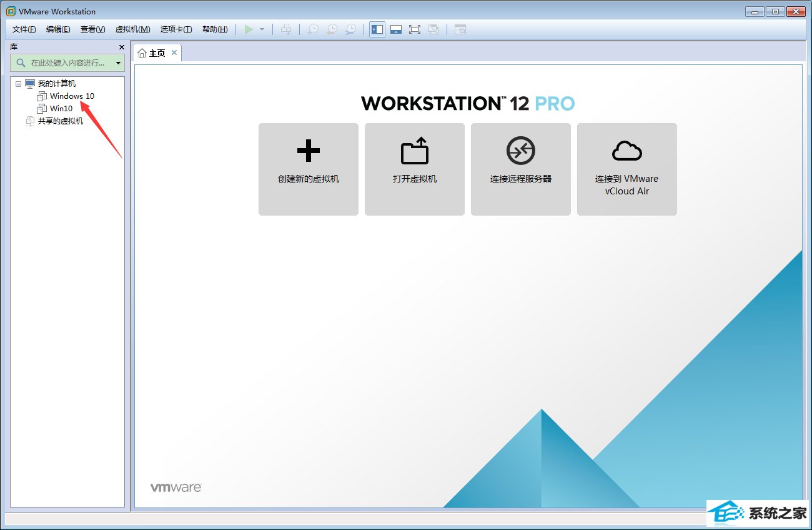Image resolution: width=812 pixels, height=530 pixels.
Task: Open the 查看(V) menu
Action: pyautogui.click(x=92, y=29)
